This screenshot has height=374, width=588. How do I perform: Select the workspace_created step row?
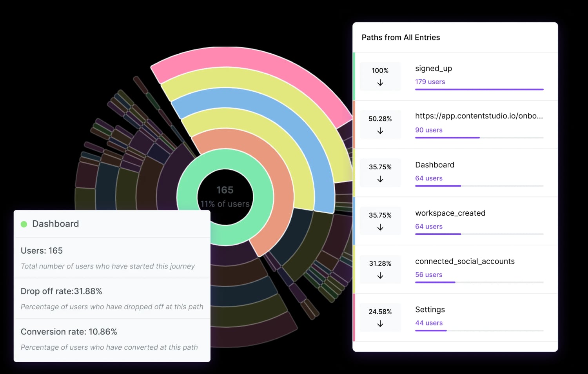pyautogui.click(x=450, y=213)
